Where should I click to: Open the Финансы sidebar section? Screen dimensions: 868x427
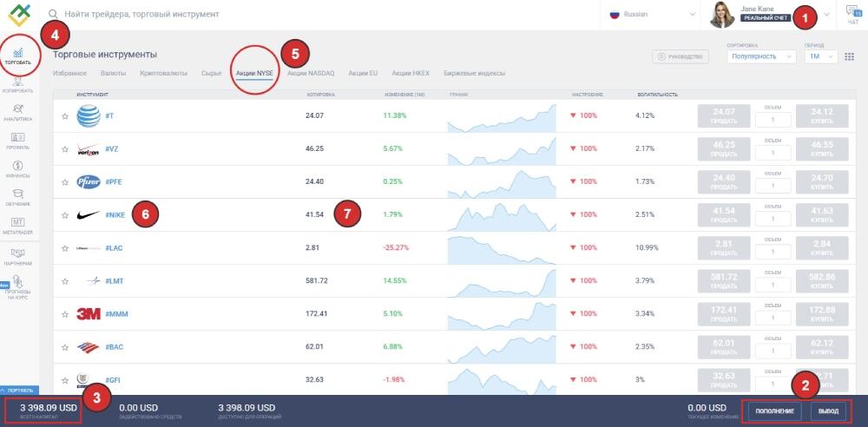[x=17, y=169]
